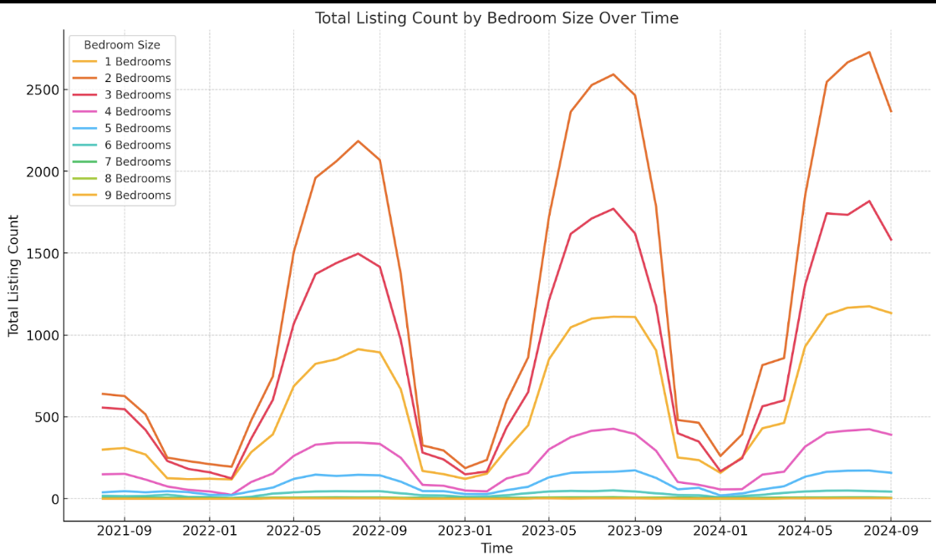This screenshot has height=560, width=936.
Task: Click the highest peak of the 2 Bedrooms line
Action: [869, 52]
